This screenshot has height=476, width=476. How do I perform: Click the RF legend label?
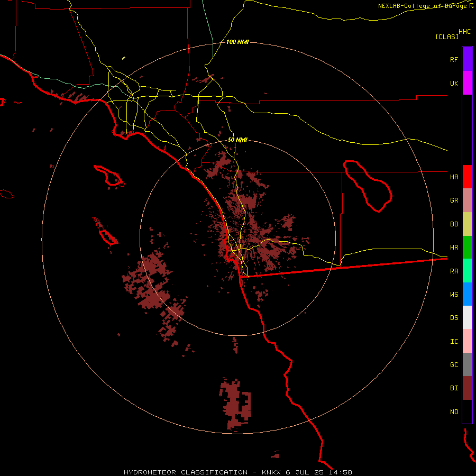tap(454, 59)
